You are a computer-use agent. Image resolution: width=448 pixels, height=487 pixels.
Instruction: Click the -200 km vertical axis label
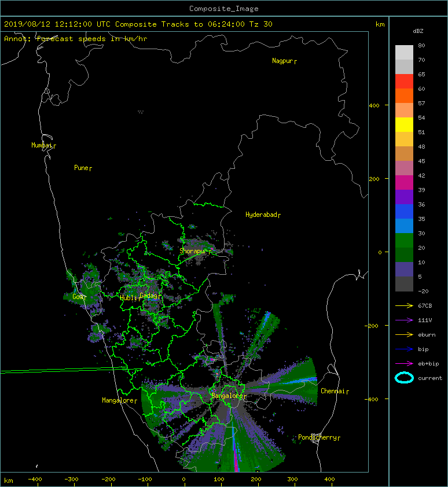[372, 326]
